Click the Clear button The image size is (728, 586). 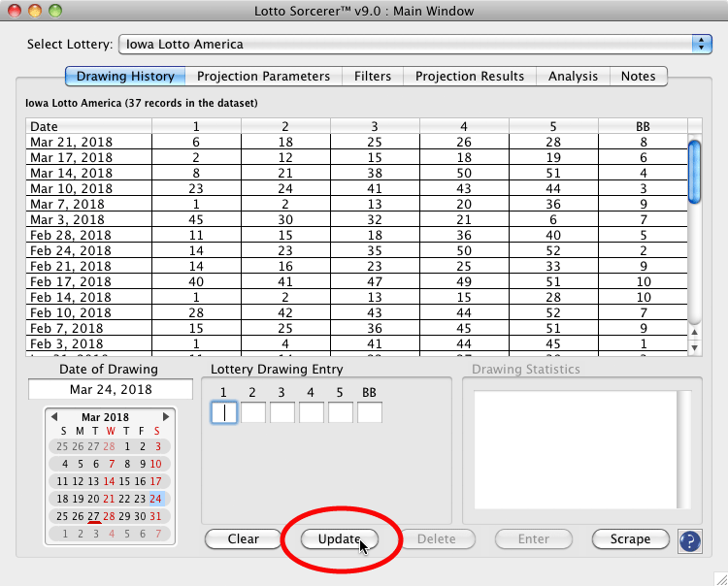pos(244,539)
